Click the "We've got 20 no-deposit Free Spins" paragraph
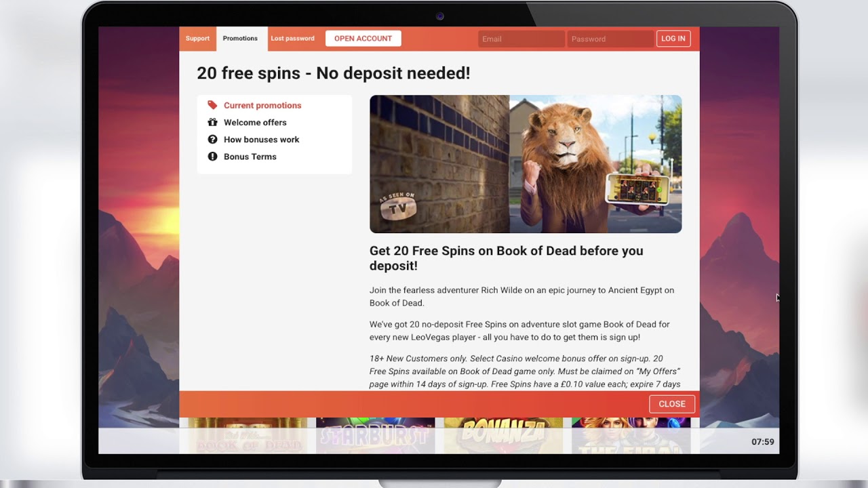The height and width of the screenshot is (488, 868). (x=519, y=330)
